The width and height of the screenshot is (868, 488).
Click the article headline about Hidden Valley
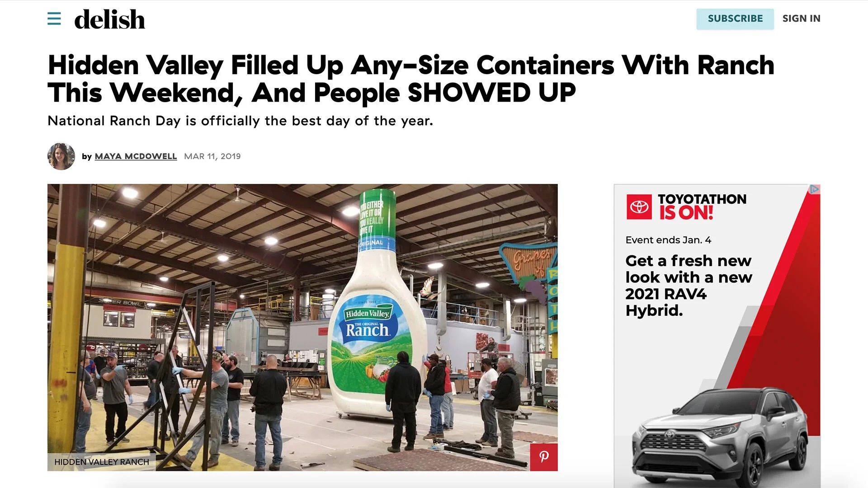(x=411, y=79)
